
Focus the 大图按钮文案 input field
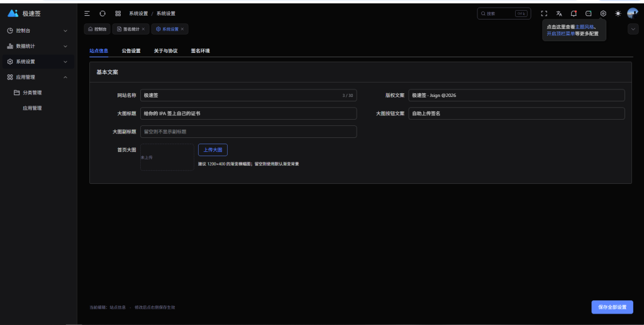click(516, 113)
